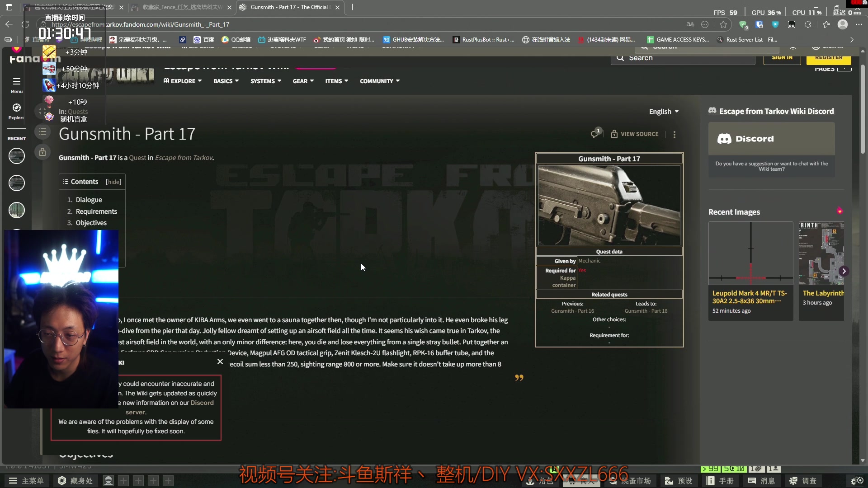Open the browser profile avatar
This screenshot has height=488, width=868.
(843, 24)
